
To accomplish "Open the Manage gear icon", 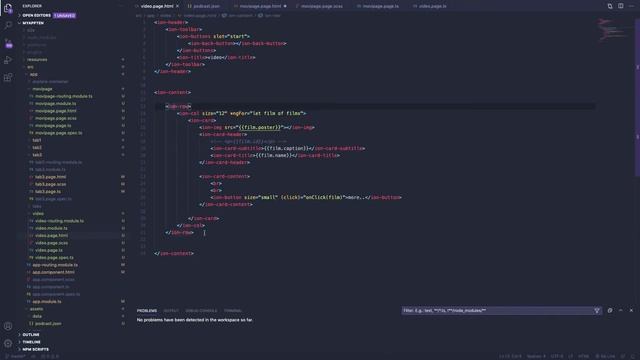I will (x=8, y=343).
